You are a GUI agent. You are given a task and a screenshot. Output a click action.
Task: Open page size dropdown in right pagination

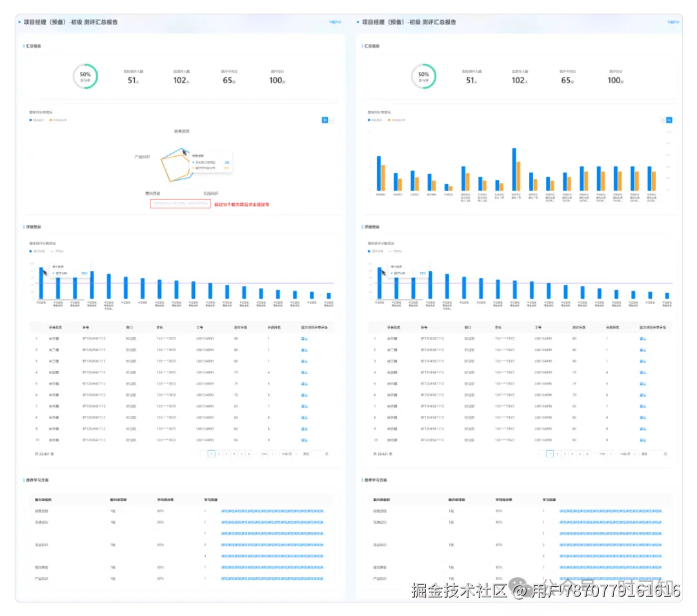point(628,454)
